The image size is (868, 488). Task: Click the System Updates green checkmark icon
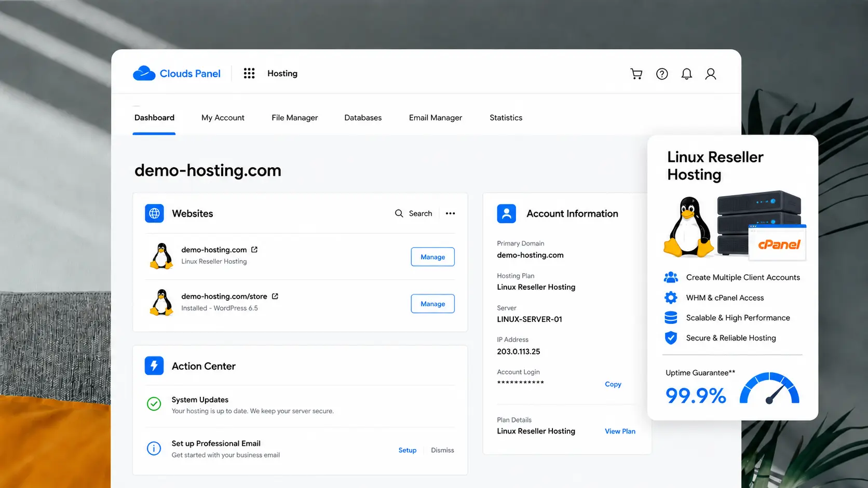tap(154, 404)
